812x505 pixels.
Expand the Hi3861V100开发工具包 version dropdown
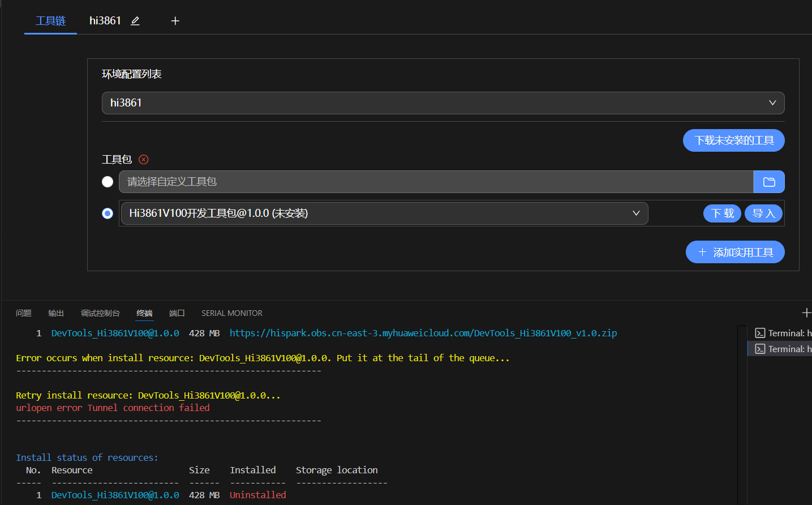click(385, 213)
